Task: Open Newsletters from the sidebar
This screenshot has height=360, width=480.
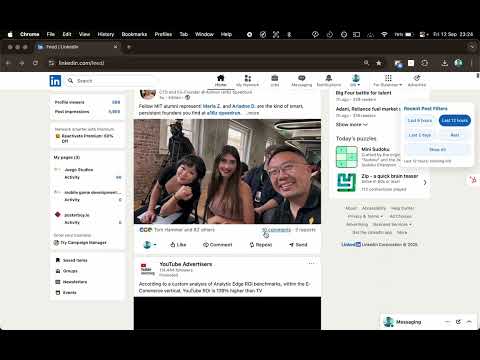Action: [x=71, y=282]
